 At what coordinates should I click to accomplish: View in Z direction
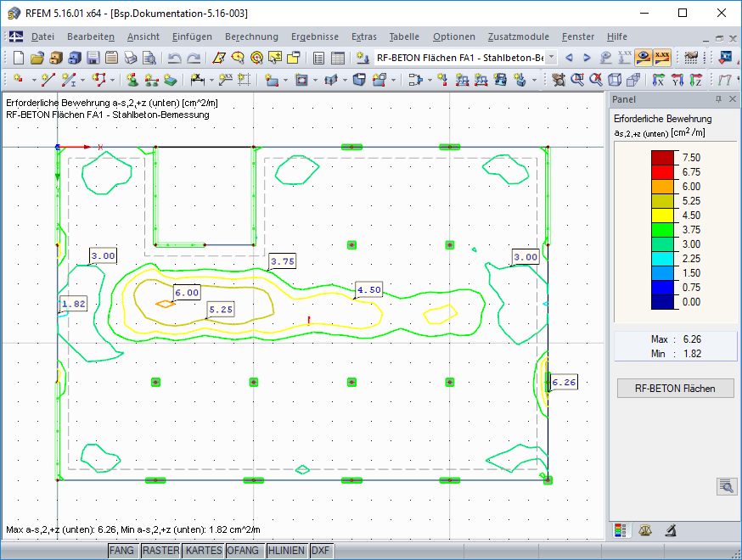695,80
